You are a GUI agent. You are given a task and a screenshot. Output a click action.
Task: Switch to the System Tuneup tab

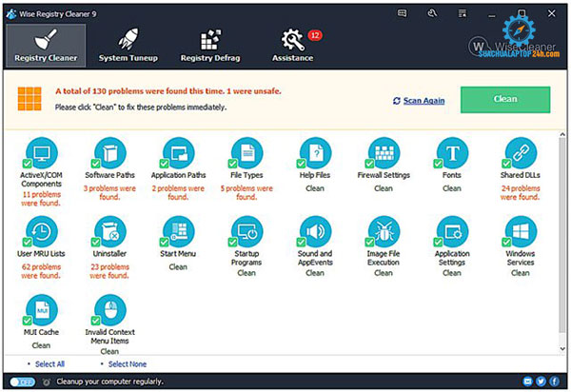(128, 46)
